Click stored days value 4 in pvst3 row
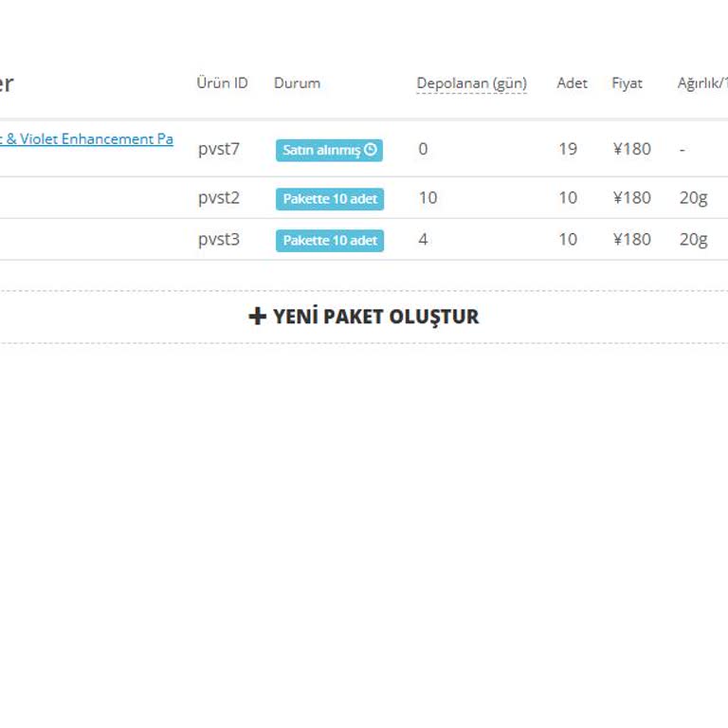The height and width of the screenshot is (728, 728). [423, 240]
